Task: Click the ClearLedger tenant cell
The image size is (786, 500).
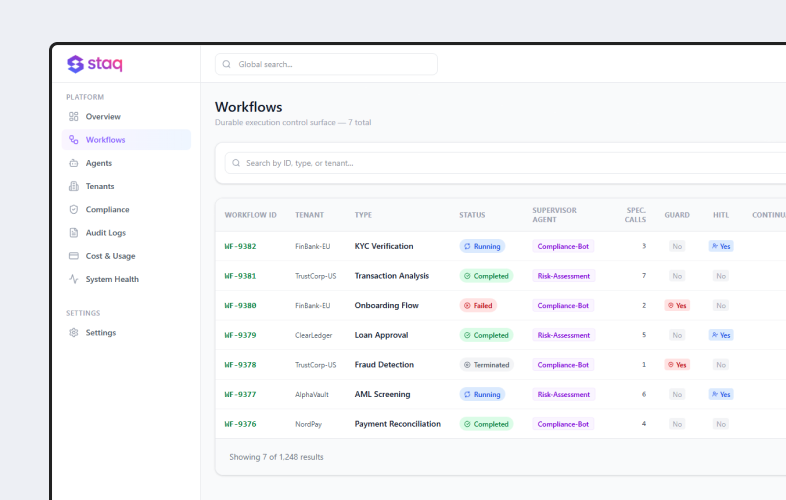Action: [313, 336]
